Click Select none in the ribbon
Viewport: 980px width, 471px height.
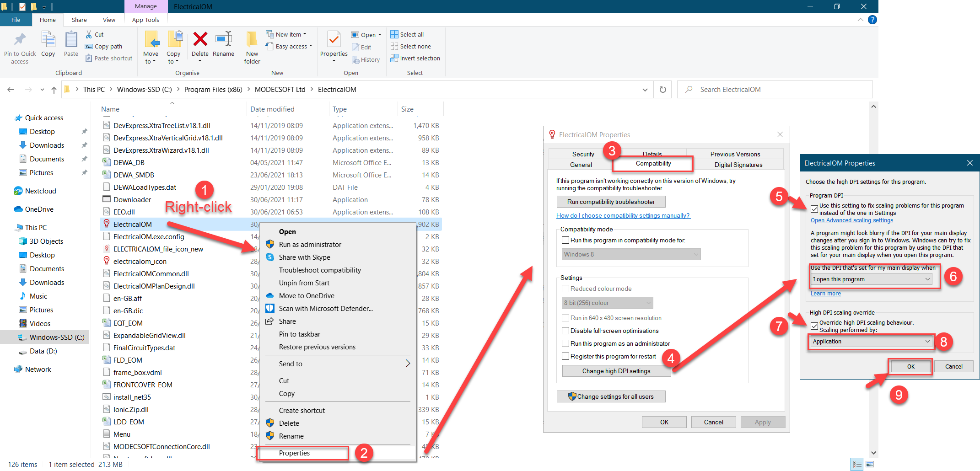point(411,46)
